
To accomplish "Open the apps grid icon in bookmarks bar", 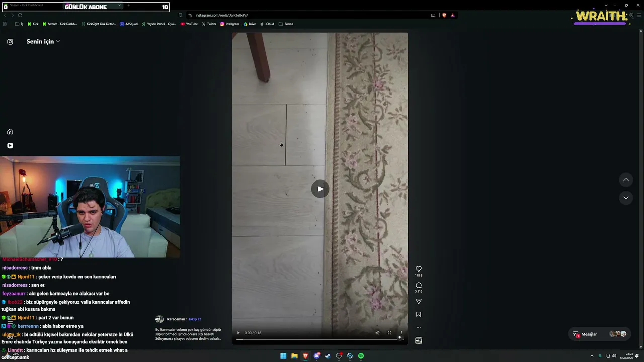I will tap(5, 24).
